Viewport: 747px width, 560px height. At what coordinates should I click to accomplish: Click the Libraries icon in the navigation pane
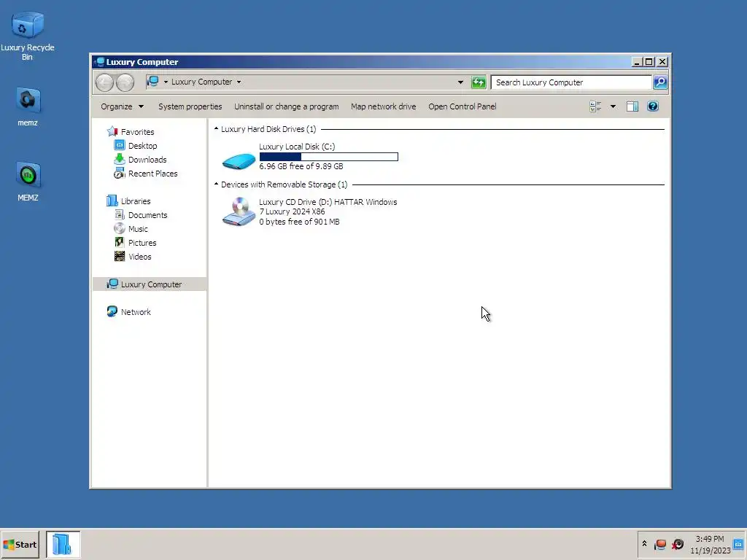112,201
